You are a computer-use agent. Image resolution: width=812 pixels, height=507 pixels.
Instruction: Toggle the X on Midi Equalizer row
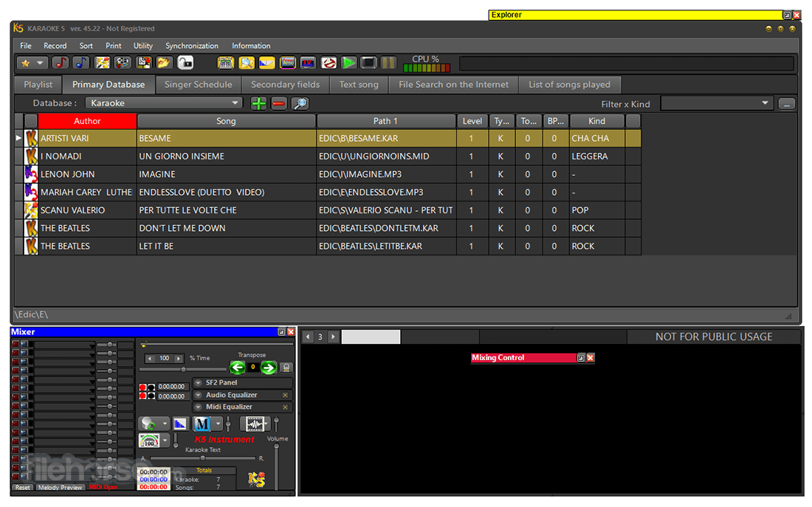pos(285,407)
